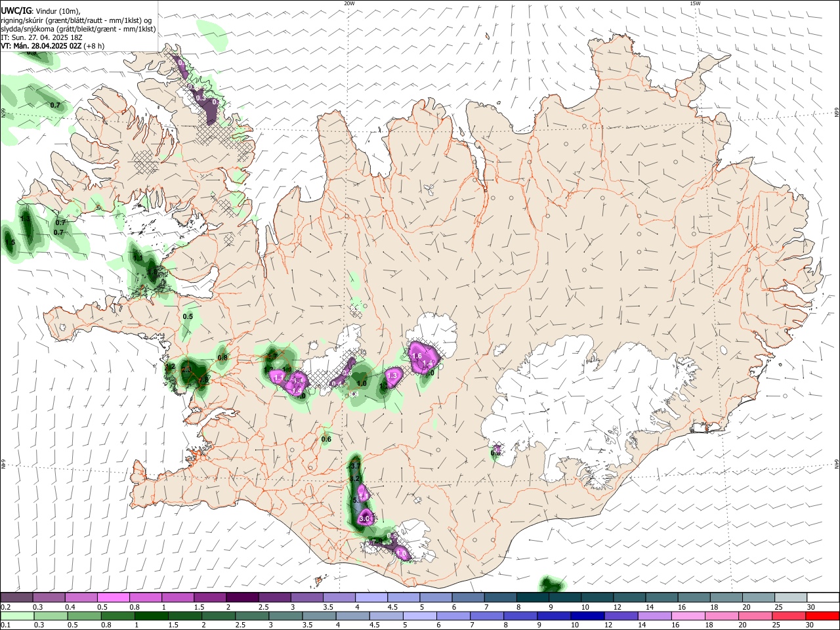This screenshot has height=630, width=840.
Task: Click the UWC/IG title text
Action: [16, 11]
